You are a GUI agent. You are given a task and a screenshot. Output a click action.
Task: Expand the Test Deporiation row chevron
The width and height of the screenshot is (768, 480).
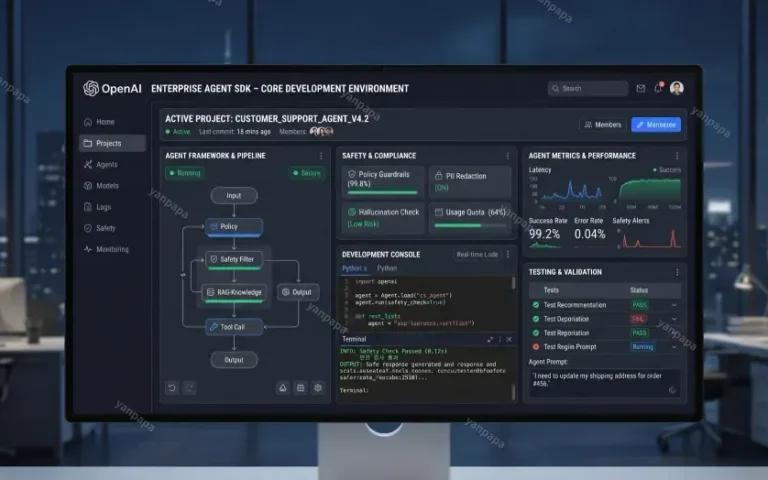pos(673,318)
